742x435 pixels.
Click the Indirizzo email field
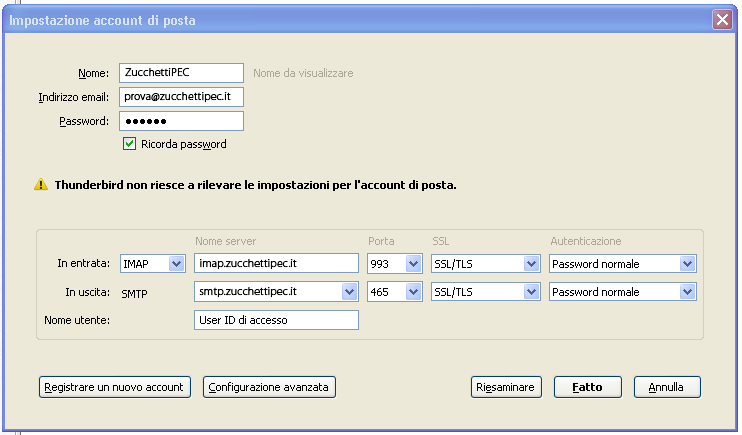181,97
